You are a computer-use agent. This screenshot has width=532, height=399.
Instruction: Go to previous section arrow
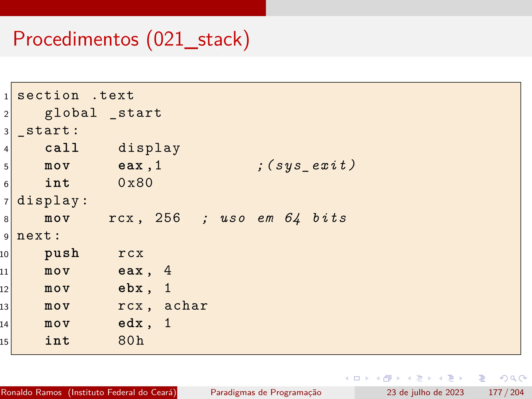[x=441, y=378]
